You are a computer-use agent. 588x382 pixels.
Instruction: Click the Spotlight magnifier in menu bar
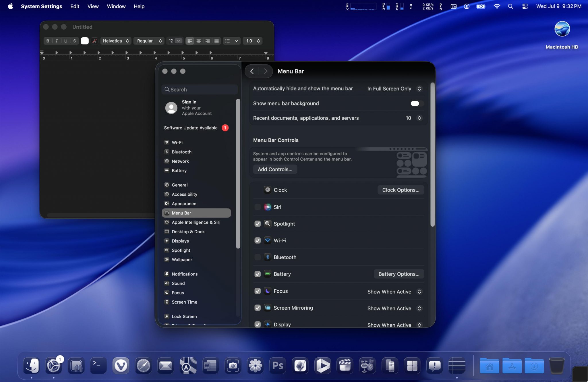(510, 6)
